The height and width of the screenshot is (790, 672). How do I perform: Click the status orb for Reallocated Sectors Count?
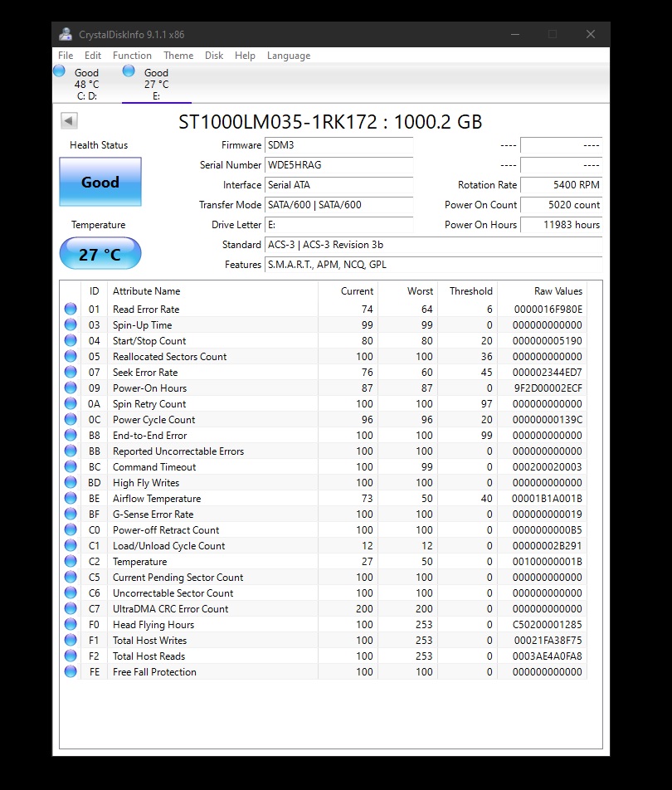71,356
